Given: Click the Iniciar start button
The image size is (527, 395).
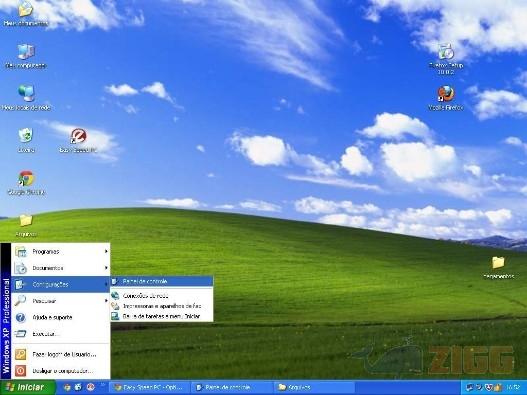Looking at the screenshot, I should coord(27,387).
